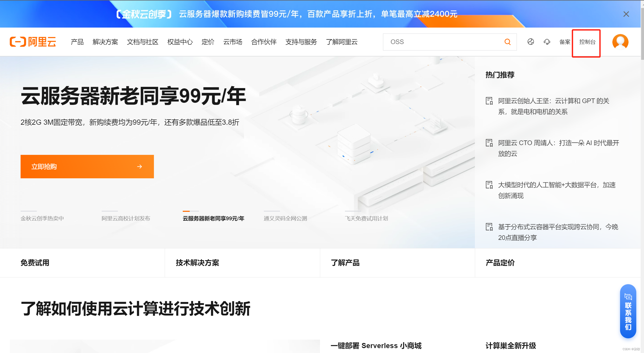Screen dimensions: 644x353
Task: Select the 云服务器新老同享99元/年 carousel tab
Action: point(213,218)
